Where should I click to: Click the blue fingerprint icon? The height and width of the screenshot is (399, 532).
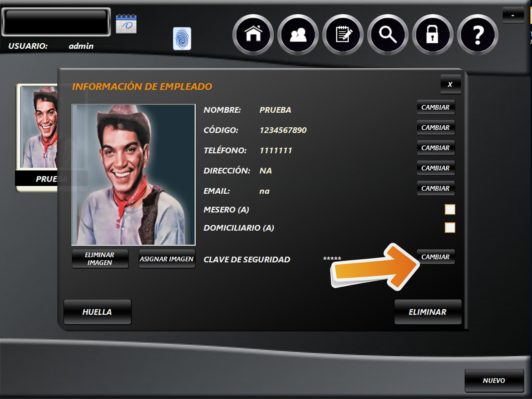point(182,39)
